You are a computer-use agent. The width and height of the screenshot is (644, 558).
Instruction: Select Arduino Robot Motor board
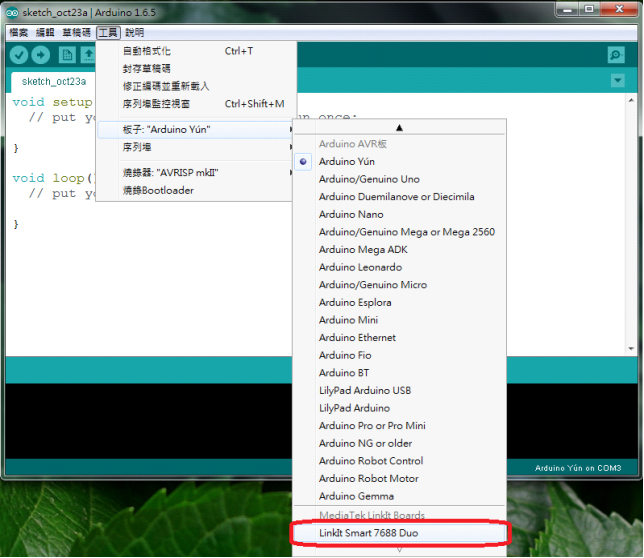pos(399,479)
